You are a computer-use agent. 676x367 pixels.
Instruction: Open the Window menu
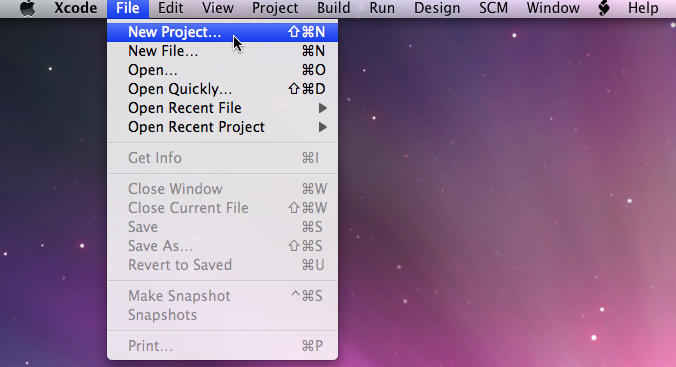[x=553, y=8]
